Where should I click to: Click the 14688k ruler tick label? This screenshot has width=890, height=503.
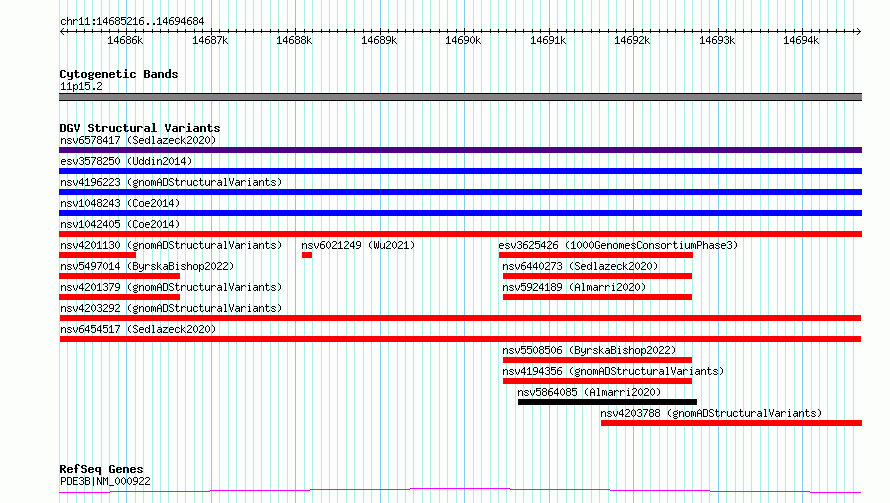(x=294, y=40)
